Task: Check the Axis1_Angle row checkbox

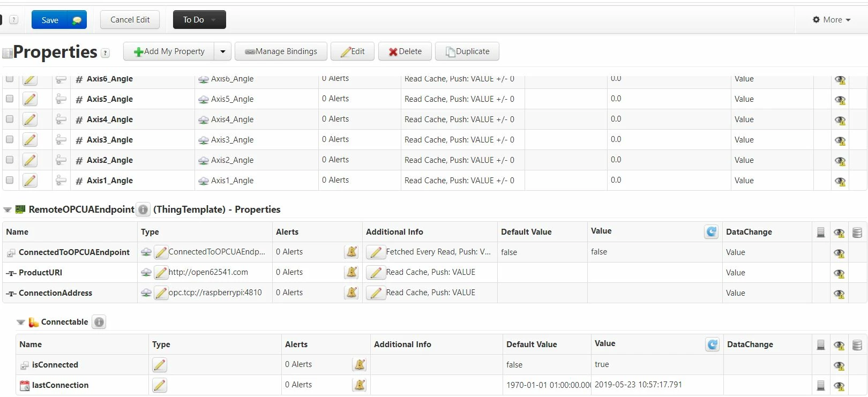Action: [10, 180]
